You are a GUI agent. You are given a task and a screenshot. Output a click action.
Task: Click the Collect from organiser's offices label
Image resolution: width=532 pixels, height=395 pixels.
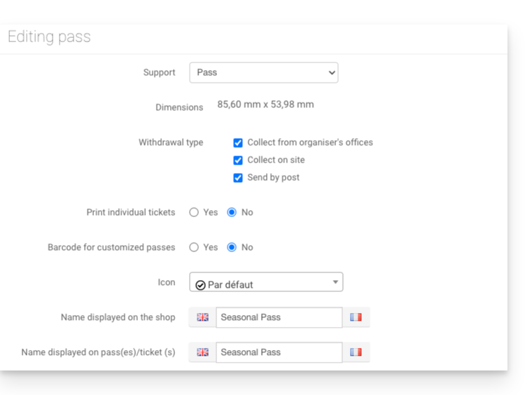tap(310, 143)
